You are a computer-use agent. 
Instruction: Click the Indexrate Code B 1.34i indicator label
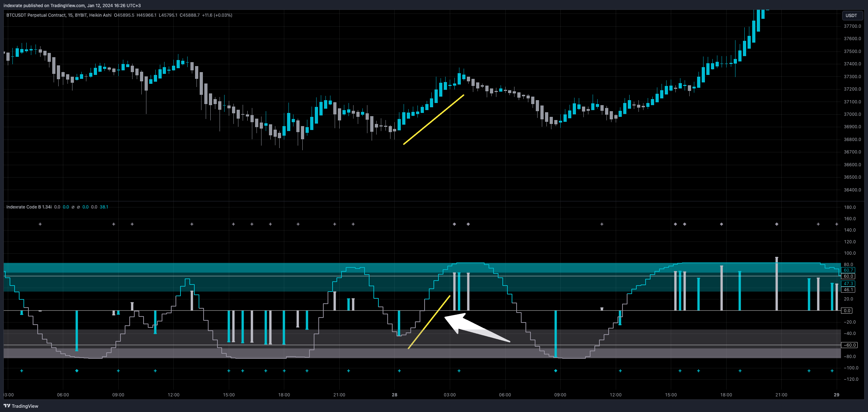29,207
